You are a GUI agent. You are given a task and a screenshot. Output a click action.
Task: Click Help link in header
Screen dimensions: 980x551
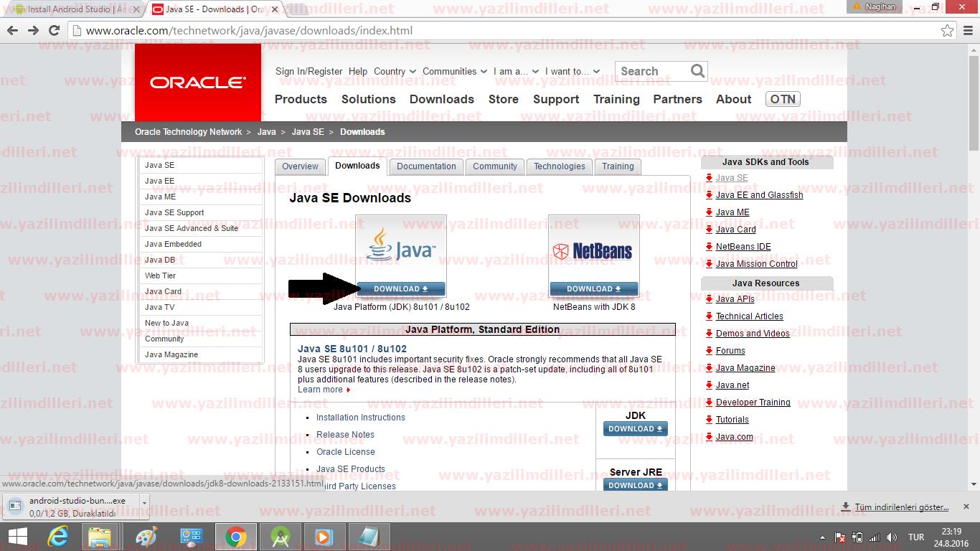tap(358, 71)
